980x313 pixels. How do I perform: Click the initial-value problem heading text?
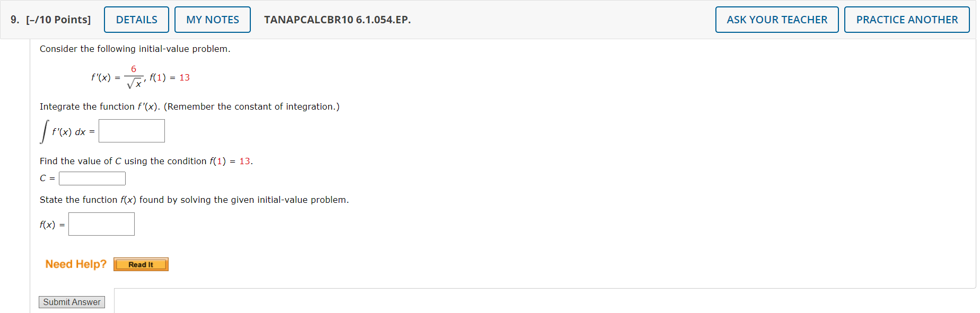click(x=134, y=49)
